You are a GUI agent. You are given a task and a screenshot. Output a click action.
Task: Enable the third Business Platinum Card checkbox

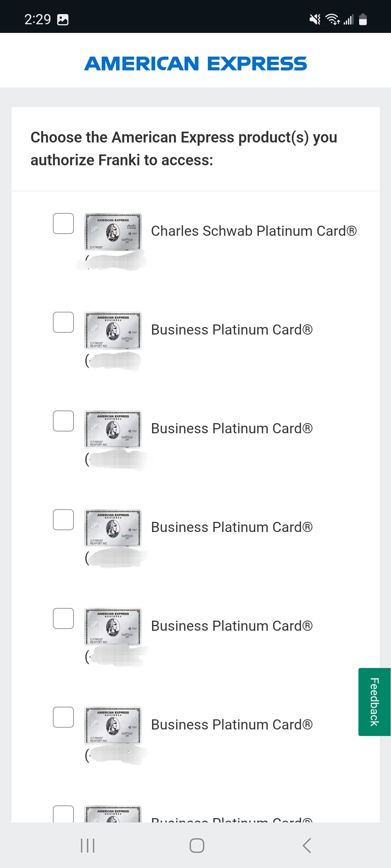pyautogui.click(x=63, y=520)
